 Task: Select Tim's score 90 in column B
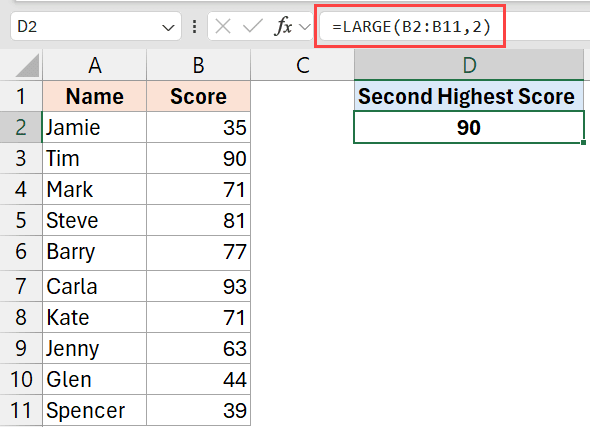pyautogui.click(x=198, y=158)
